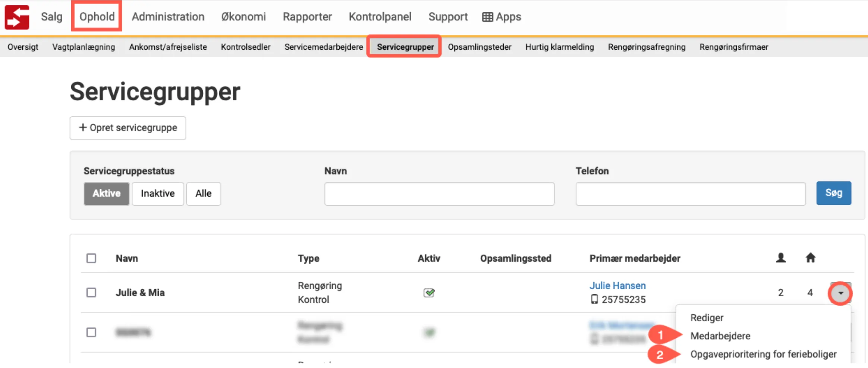Check the blurred second row checkbox
The height and width of the screenshot is (368, 868).
91,332
